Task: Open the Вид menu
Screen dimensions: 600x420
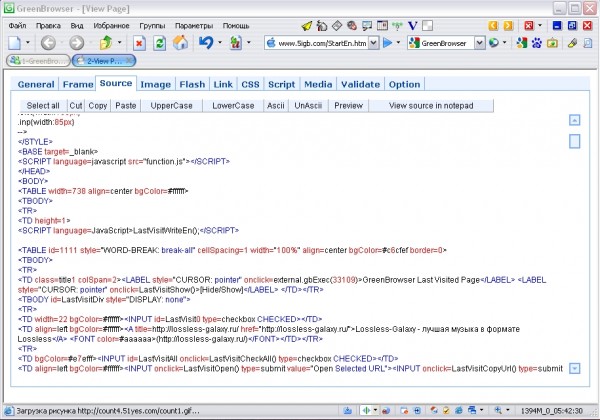Action: [x=77, y=26]
